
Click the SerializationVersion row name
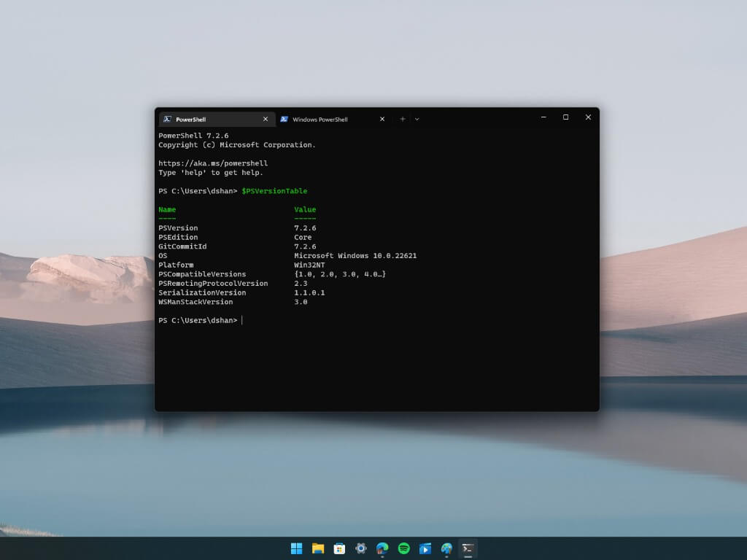click(202, 293)
